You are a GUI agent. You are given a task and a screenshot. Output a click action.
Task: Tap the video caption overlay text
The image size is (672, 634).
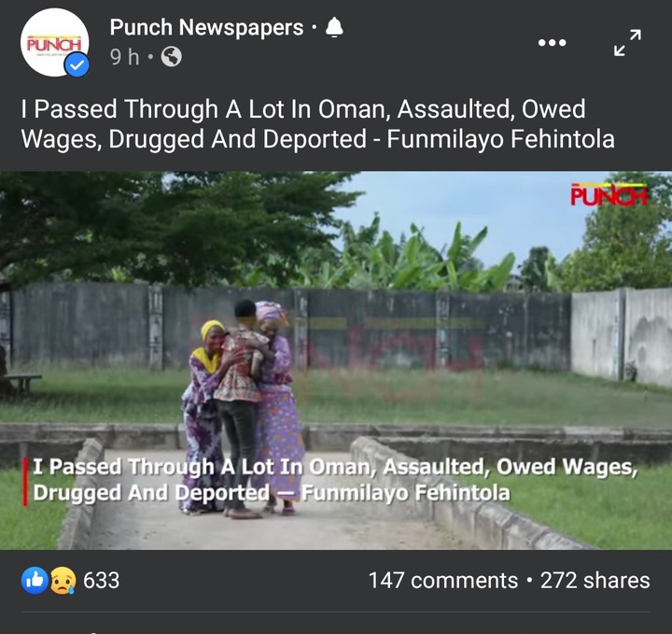pos(335,480)
